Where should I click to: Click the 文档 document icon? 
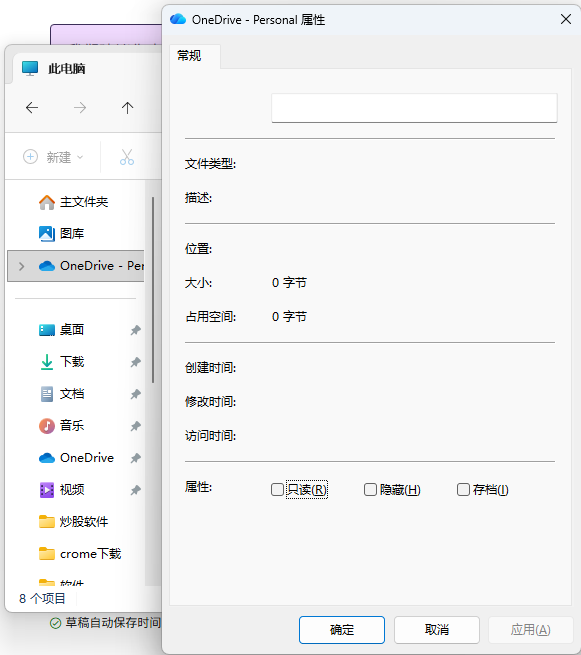click(47, 394)
